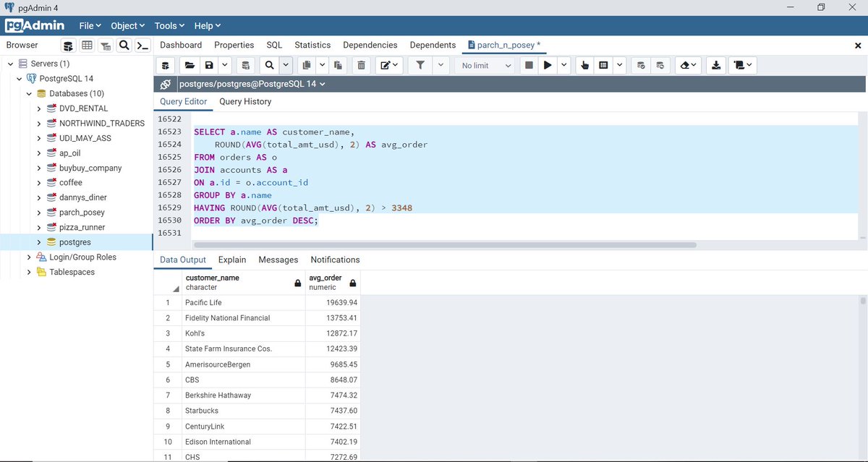Open the Tools menu
The height and width of the screenshot is (462, 868).
(x=169, y=25)
